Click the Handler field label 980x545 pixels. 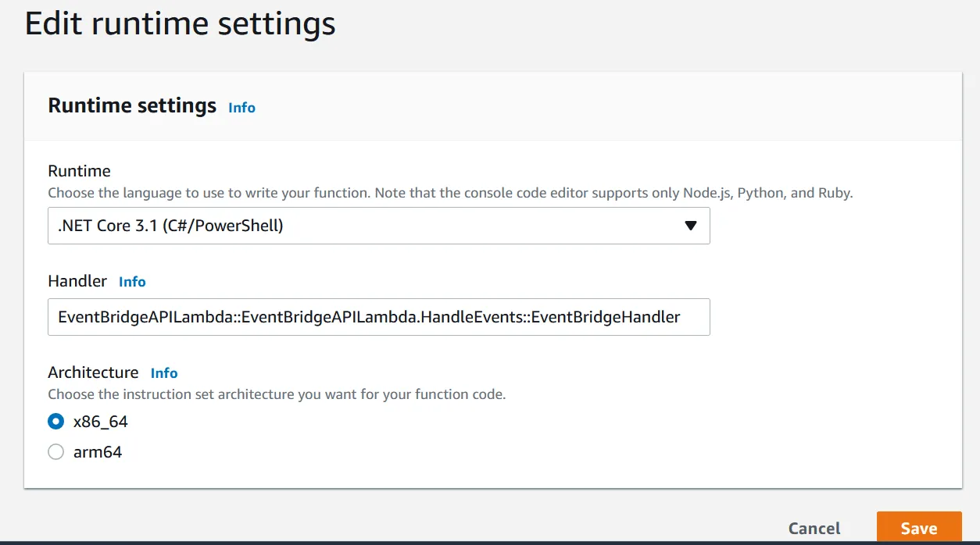pos(77,281)
